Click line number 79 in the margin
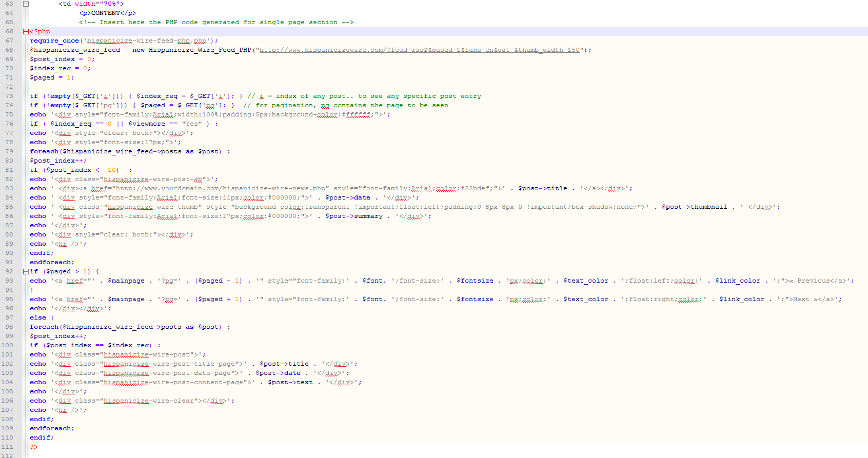 9,151
